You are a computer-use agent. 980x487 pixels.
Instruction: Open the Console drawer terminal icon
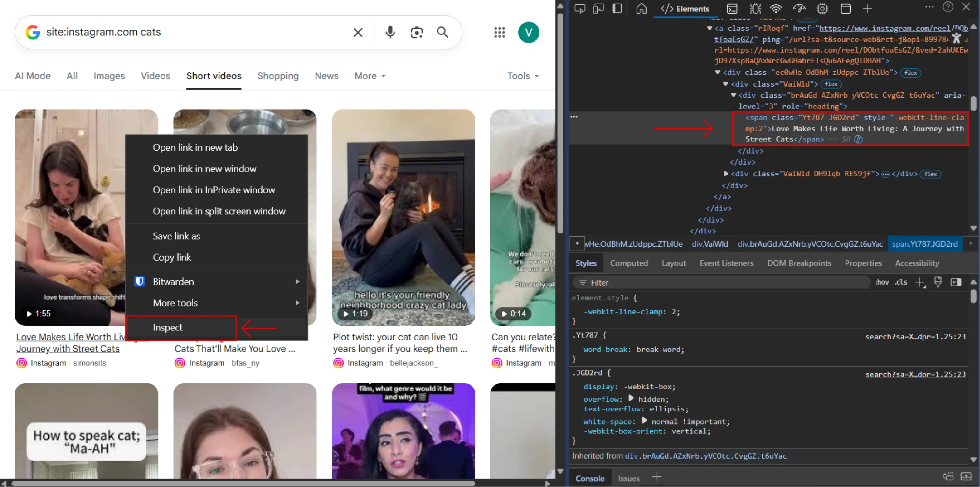(x=732, y=8)
